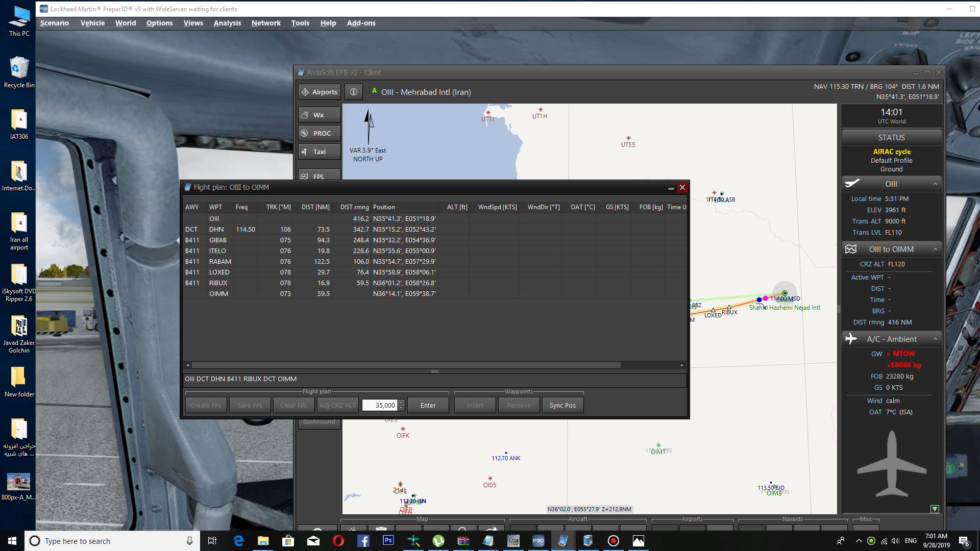Viewport: 980px width, 551px height.
Task: Open the PROC procedures panel
Action: [320, 133]
